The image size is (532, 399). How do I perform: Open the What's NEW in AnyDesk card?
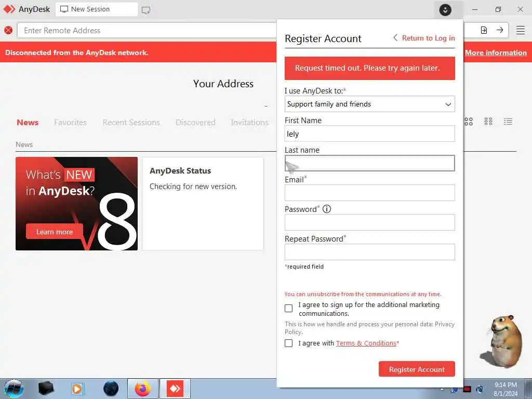pyautogui.click(x=77, y=204)
